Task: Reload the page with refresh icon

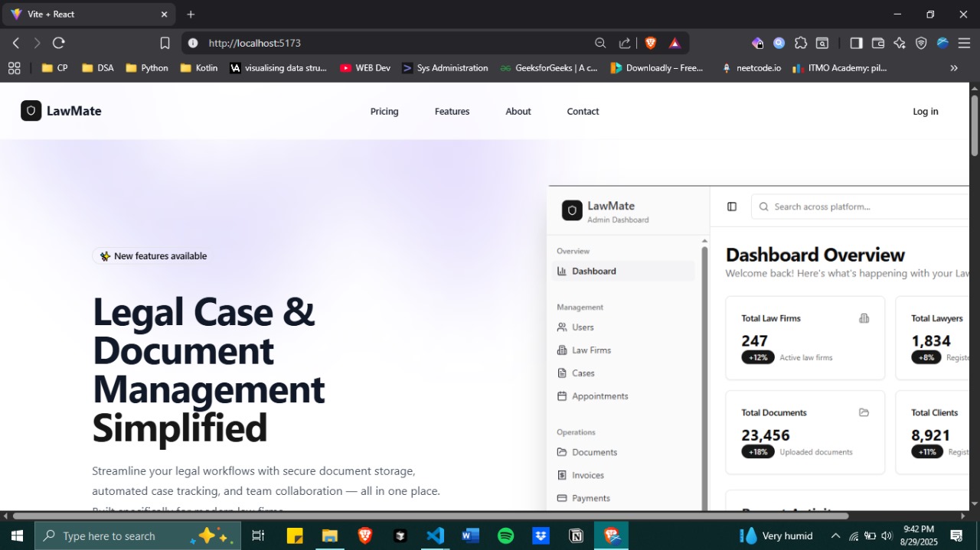Action: 59,44
